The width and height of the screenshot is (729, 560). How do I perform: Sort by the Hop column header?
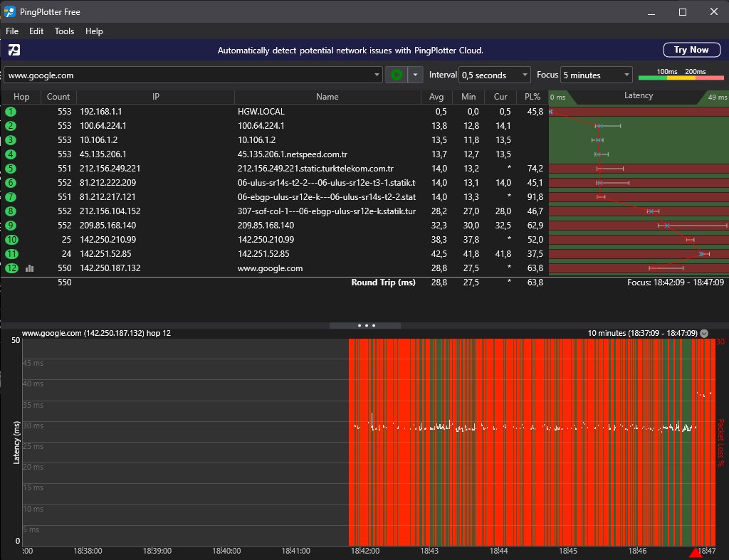pos(21,97)
